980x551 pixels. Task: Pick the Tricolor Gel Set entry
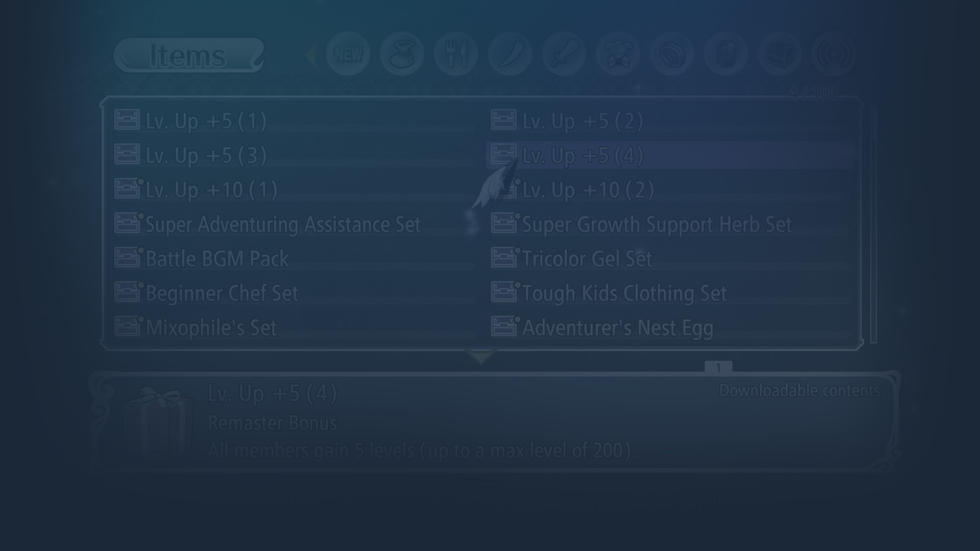pyautogui.click(x=671, y=258)
